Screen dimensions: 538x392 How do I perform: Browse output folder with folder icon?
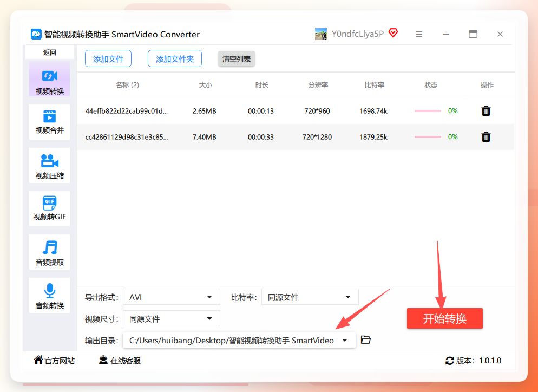click(366, 340)
